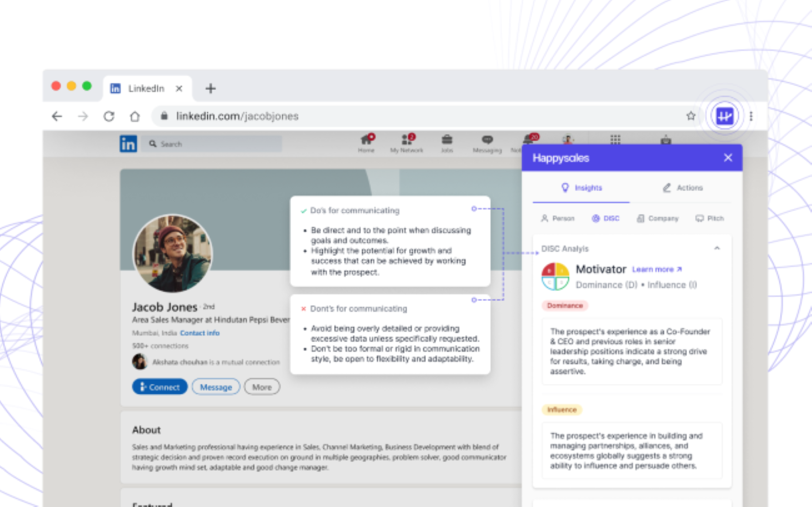812x507 pixels.
Task: Click the "Mumbai, India" location text
Action: click(154, 333)
